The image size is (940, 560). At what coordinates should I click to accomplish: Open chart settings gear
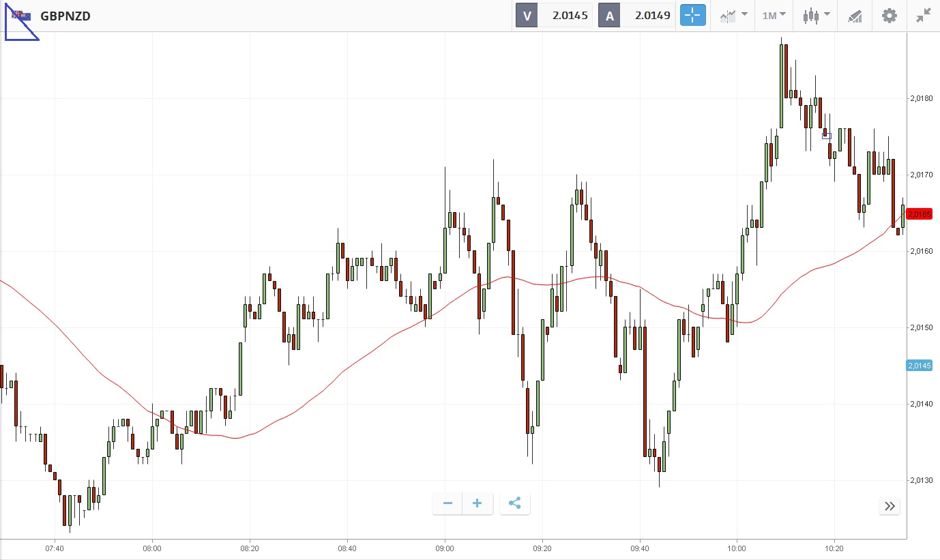[890, 15]
